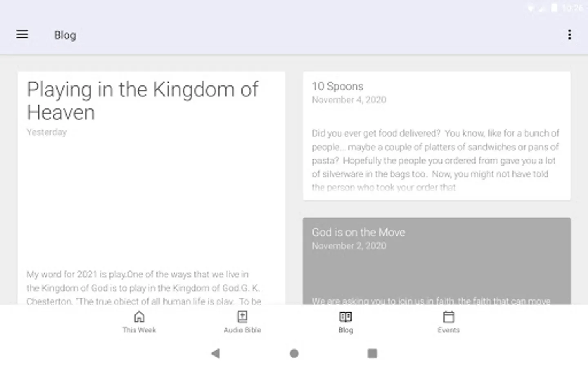588x368 pixels.
Task: Tap the Blog open-book icon
Action: pyautogui.click(x=345, y=316)
